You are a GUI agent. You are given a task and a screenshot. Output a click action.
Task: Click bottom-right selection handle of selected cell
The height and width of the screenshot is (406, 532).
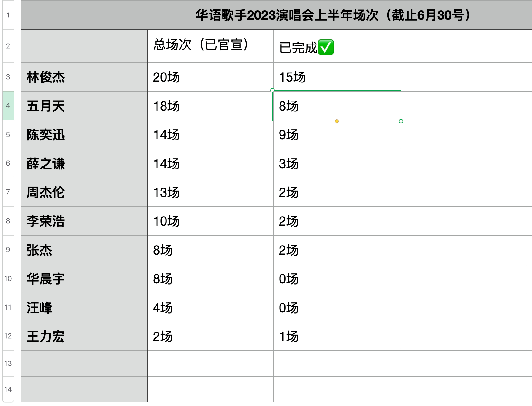coord(401,121)
